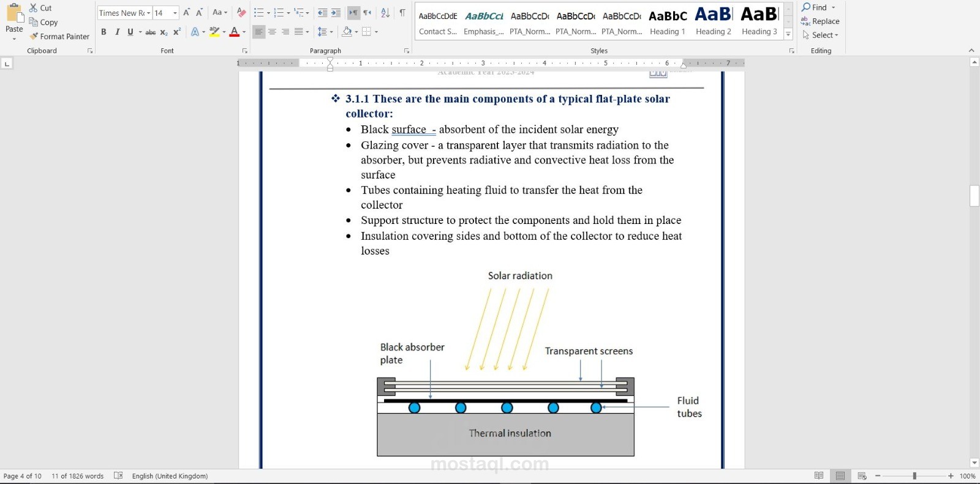Apply the Heading 3 style

click(x=759, y=22)
